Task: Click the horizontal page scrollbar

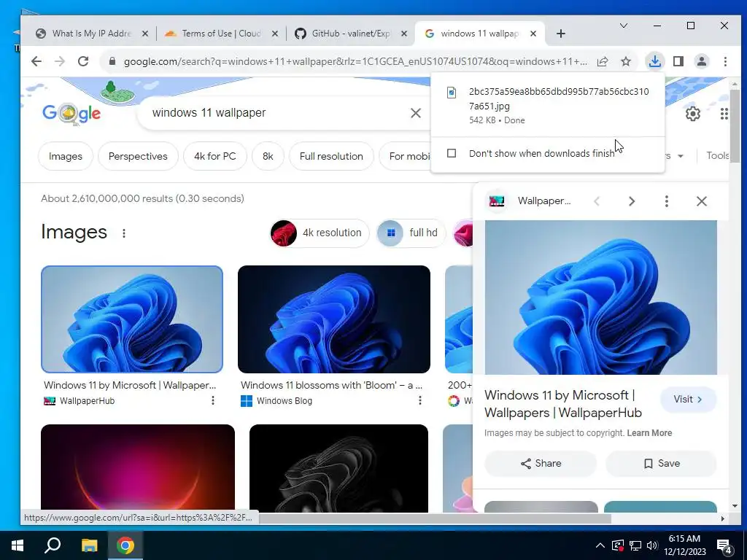Action: coord(435,518)
